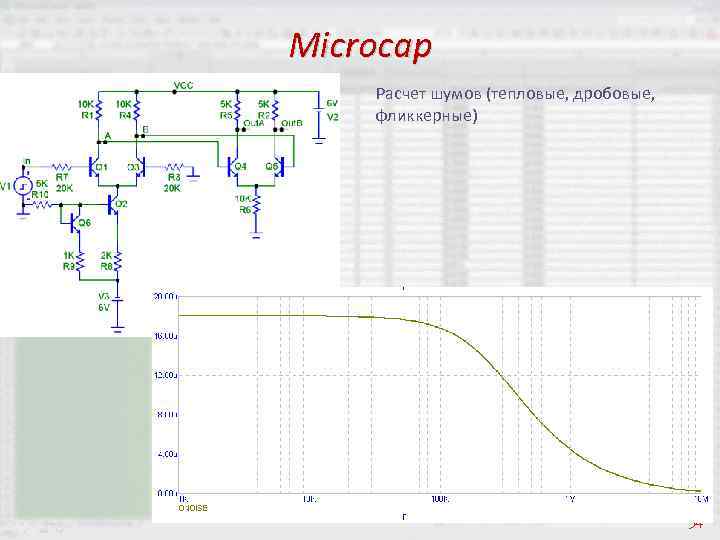This screenshot has height=540, width=720.
Task: Click resistor R4 10K
Action: click(x=136, y=109)
